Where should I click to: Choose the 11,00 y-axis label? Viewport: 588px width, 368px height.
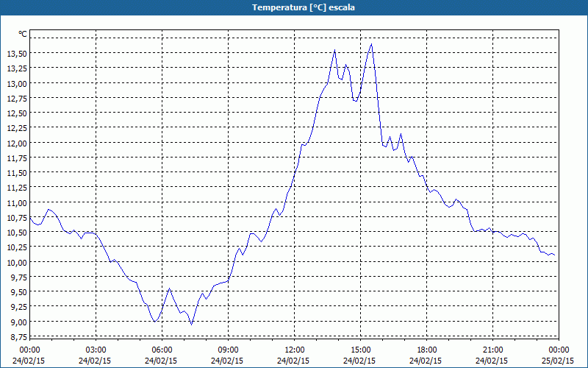click(17, 203)
